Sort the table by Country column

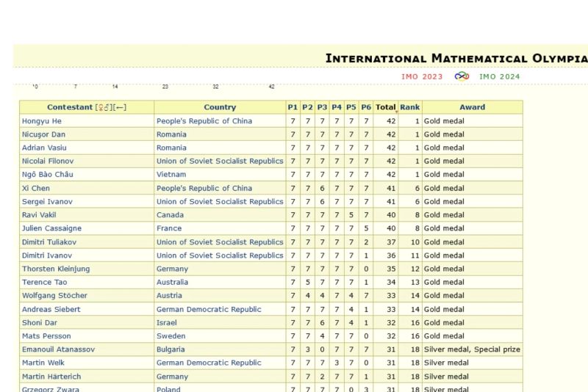(220, 107)
